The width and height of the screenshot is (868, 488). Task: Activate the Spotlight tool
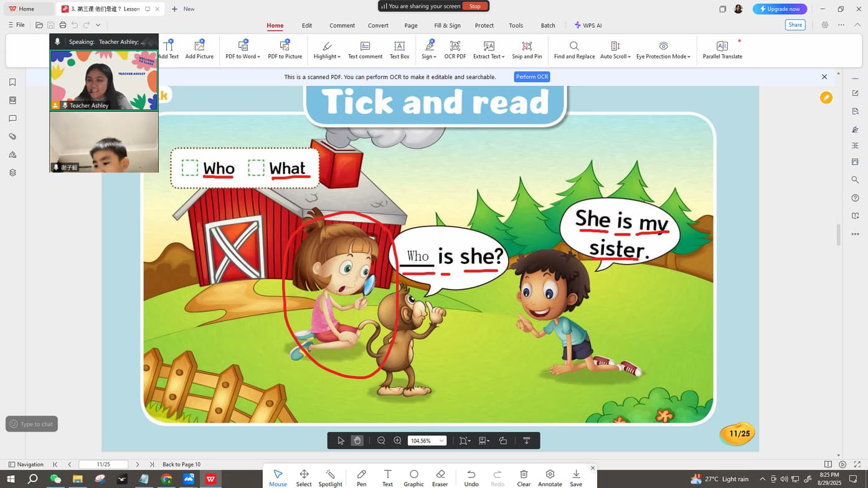tap(330, 477)
